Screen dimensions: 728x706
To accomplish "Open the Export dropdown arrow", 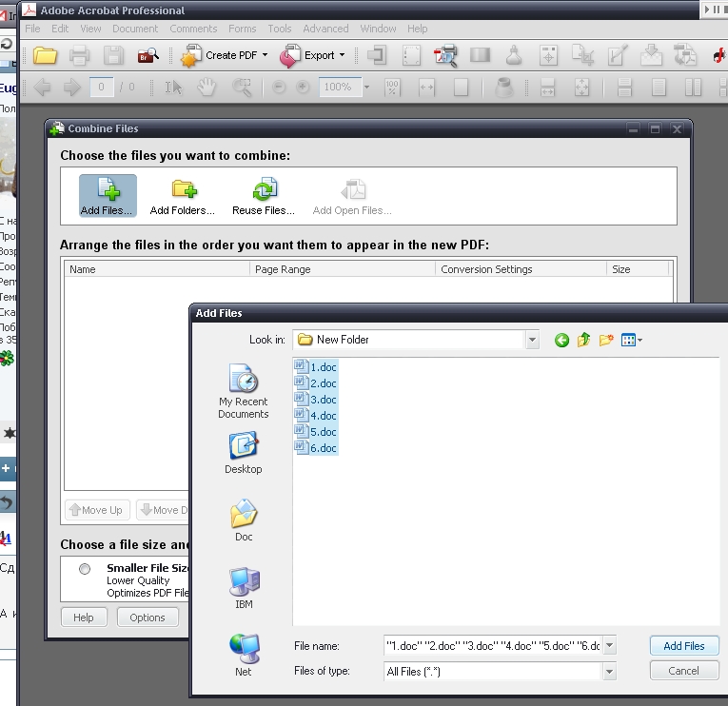I will (x=343, y=55).
